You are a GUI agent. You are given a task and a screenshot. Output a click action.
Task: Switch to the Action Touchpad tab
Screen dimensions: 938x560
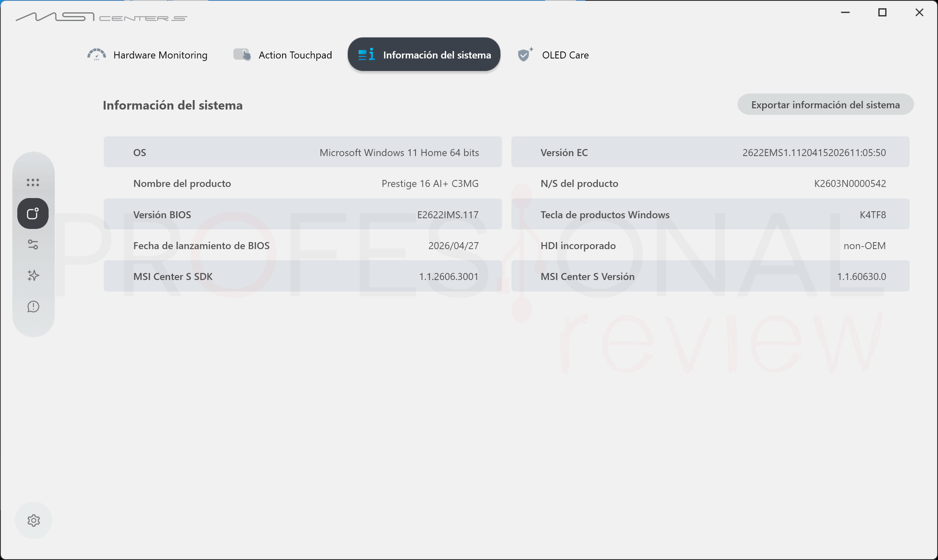pyautogui.click(x=283, y=55)
